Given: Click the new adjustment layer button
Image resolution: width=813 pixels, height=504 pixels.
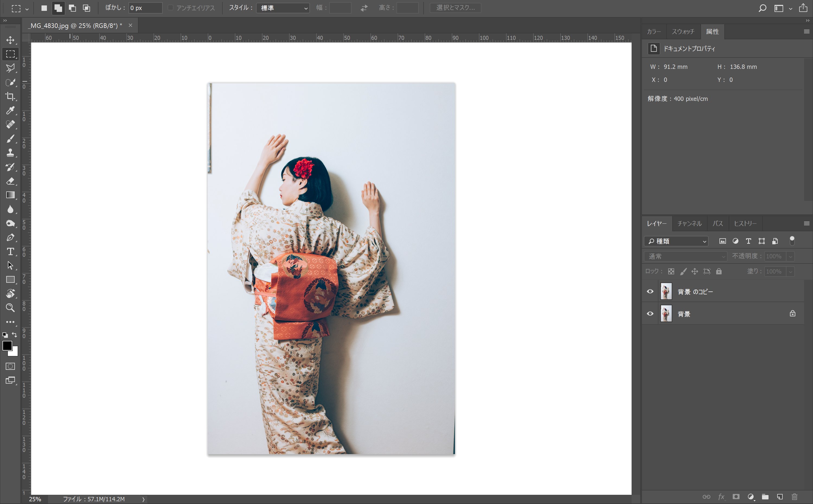Looking at the screenshot, I should [751, 497].
